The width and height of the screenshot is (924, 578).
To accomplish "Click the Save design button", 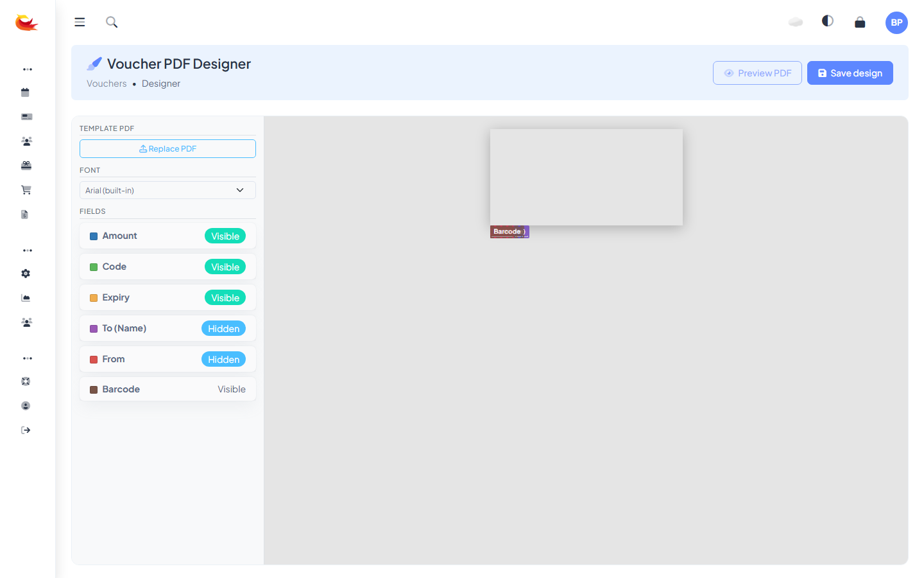I will tap(850, 73).
